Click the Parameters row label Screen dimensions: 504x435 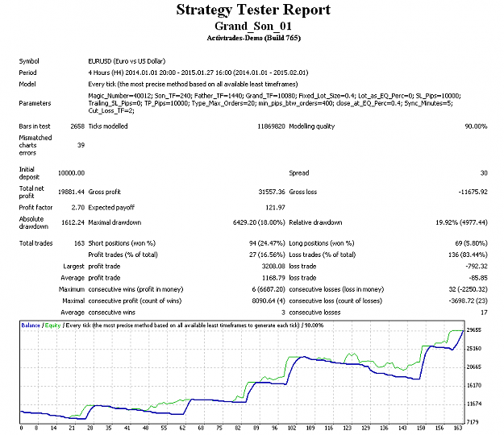click(35, 103)
